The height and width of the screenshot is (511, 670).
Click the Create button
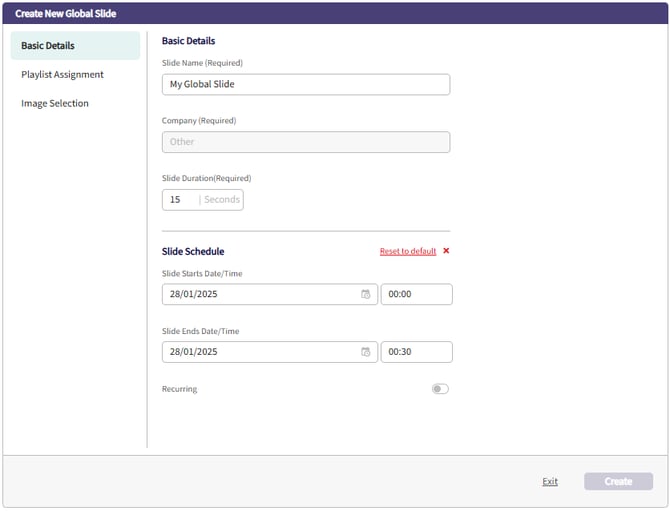point(618,482)
